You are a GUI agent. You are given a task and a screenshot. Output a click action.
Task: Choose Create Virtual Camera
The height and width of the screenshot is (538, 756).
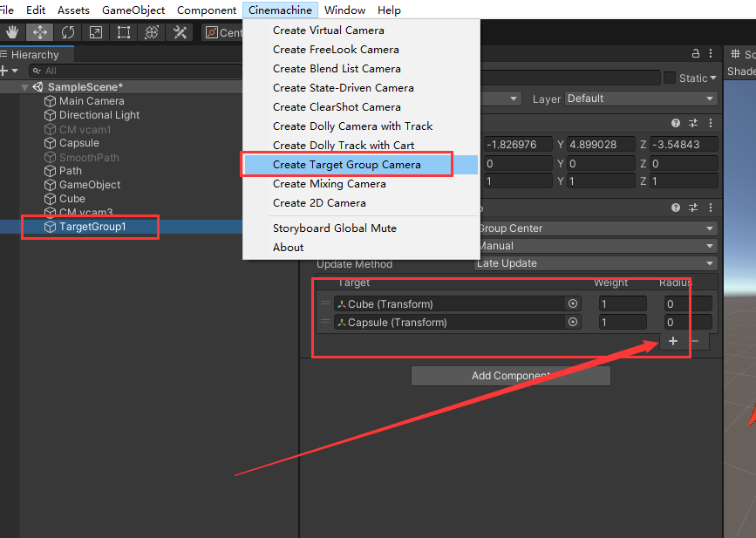(360, 31)
